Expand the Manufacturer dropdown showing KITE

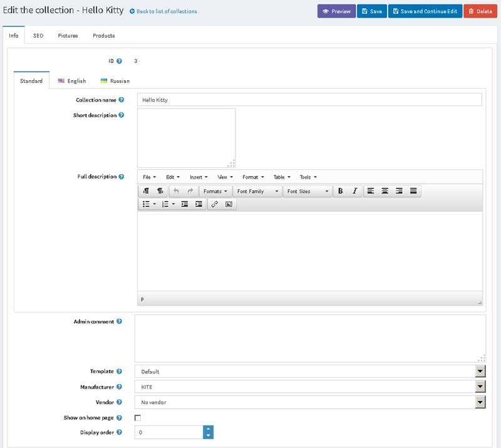[480, 387]
